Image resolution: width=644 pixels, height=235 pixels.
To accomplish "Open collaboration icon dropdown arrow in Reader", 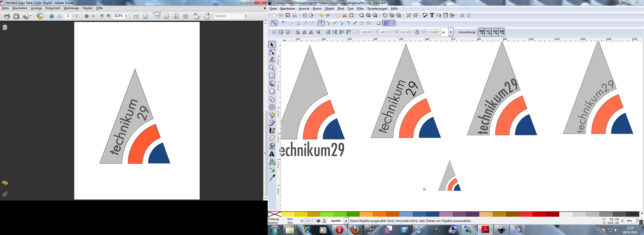I will (31, 16).
